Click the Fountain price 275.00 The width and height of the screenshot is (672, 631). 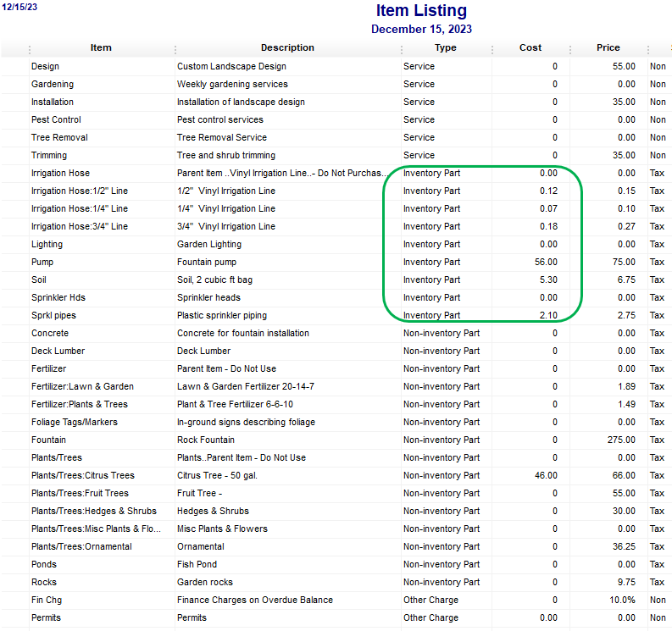621,440
